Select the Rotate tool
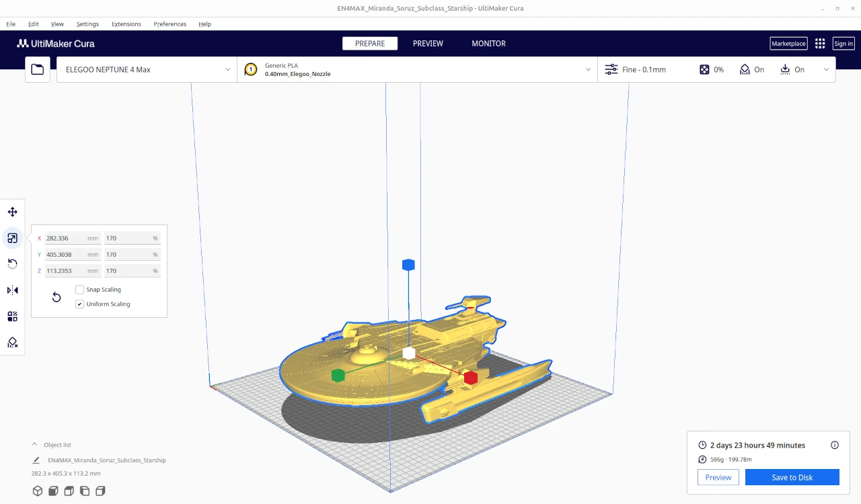Screen dimensions: 861x504 click(x=12, y=264)
